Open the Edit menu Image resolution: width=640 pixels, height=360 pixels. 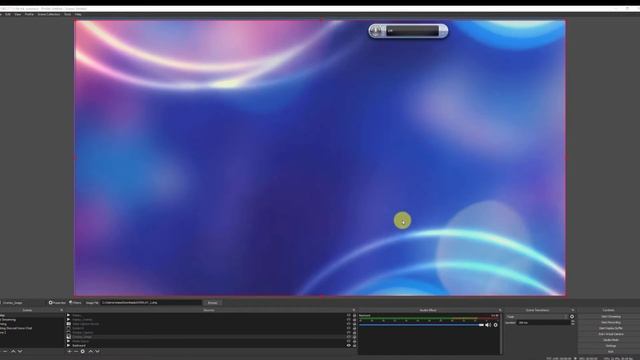point(8,14)
